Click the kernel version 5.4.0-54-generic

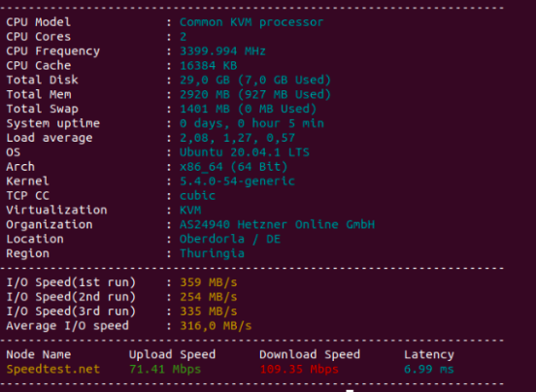pos(237,181)
